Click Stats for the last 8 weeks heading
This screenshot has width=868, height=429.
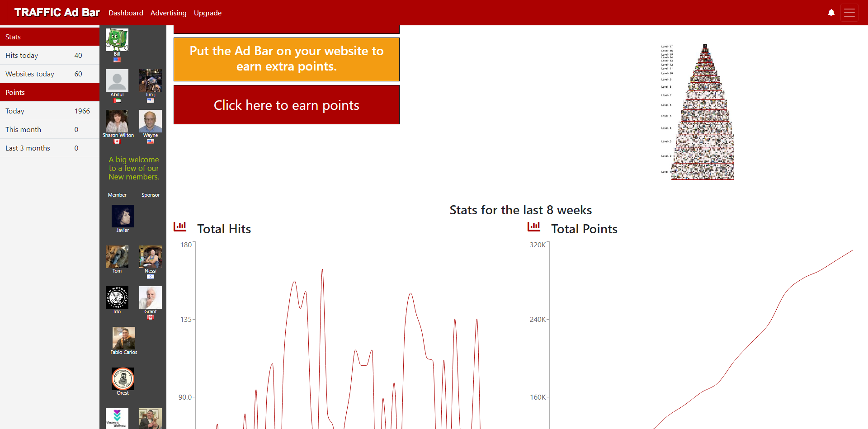tap(521, 210)
